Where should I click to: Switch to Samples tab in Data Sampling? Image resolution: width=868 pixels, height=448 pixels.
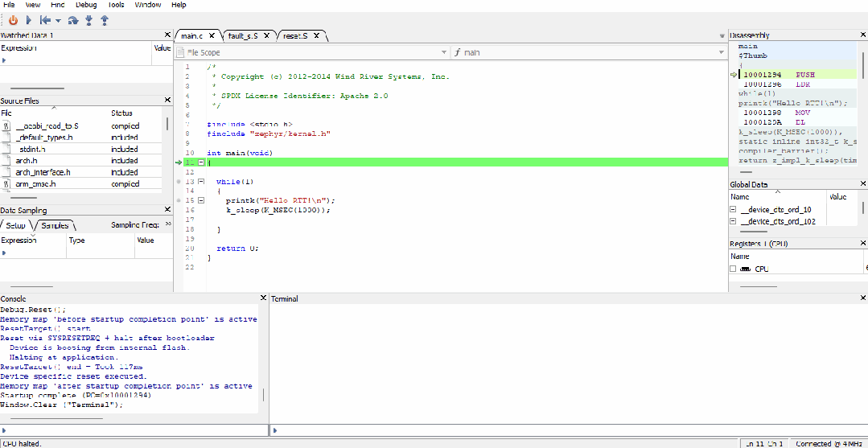[55, 225]
